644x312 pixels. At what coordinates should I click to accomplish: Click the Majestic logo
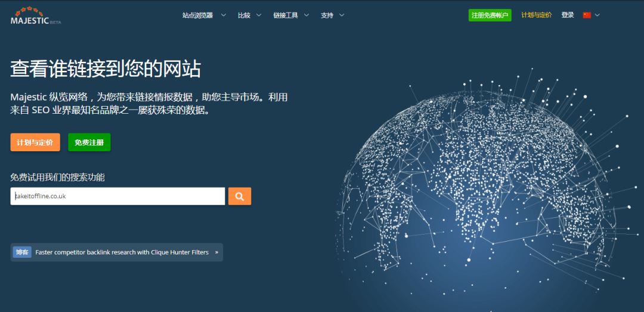pyautogui.click(x=35, y=16)
